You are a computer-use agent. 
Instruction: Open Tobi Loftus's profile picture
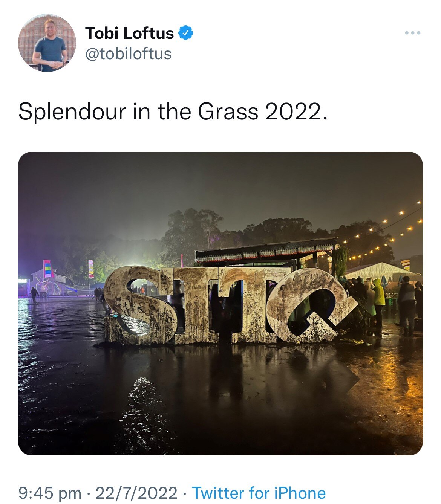[x=47, y=43]
